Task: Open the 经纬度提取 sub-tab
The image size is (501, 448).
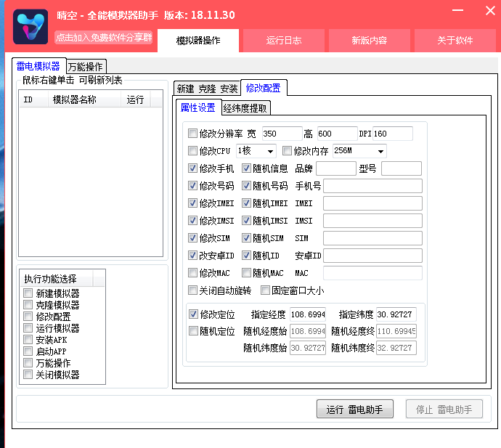Action: pos(245,108)
